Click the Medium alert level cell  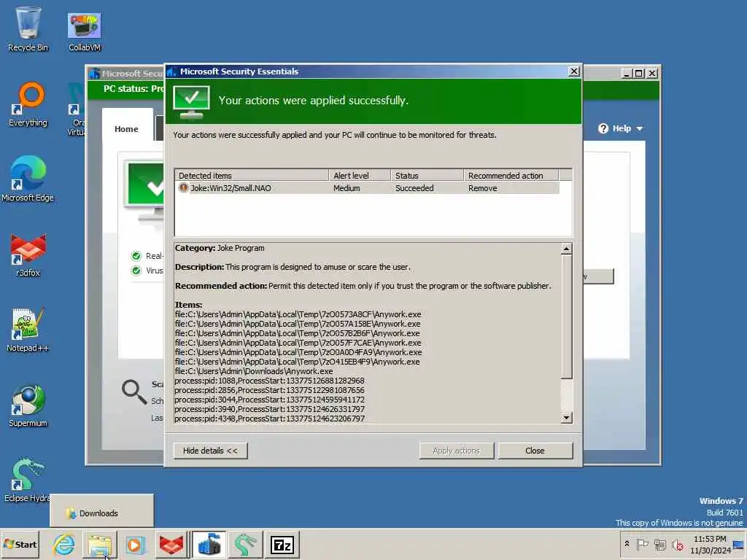(x=347, y=188)
